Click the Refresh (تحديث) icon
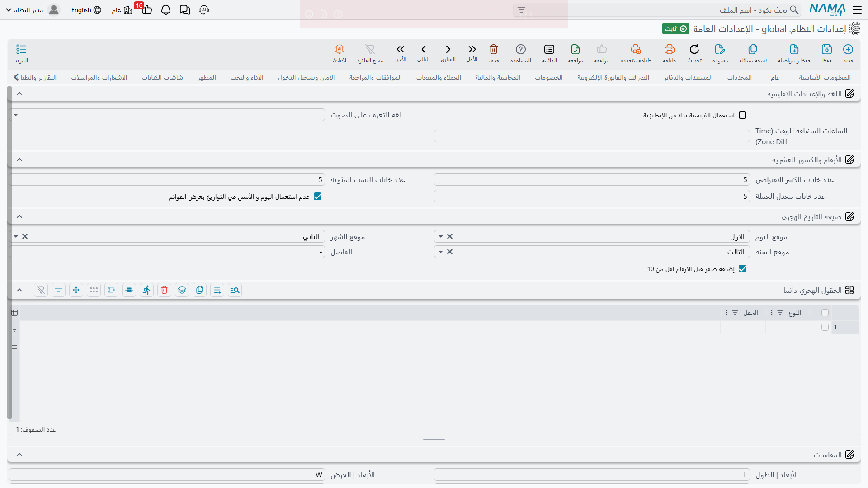 pyautogui.click(x=694, y=49)
